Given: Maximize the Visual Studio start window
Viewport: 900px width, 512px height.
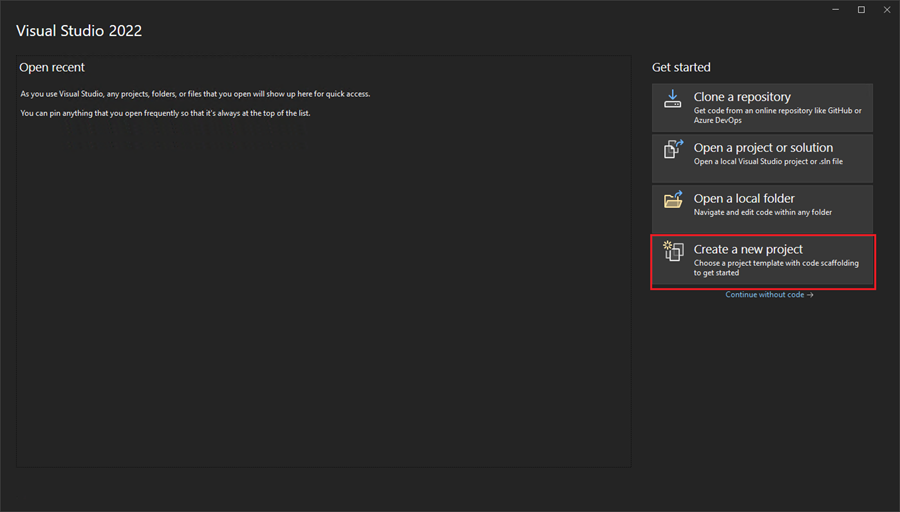Looking at the screenshot, I should (x=861, y=10).
